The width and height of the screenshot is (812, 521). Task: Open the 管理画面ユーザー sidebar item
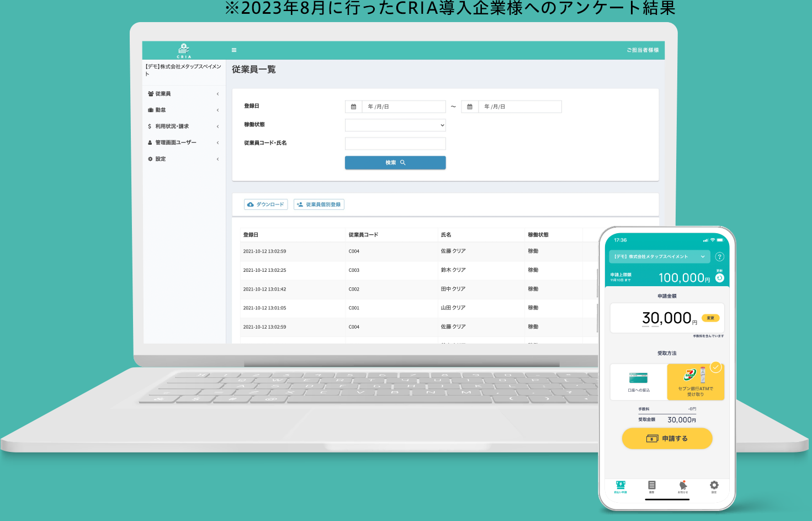coord(184,143)
